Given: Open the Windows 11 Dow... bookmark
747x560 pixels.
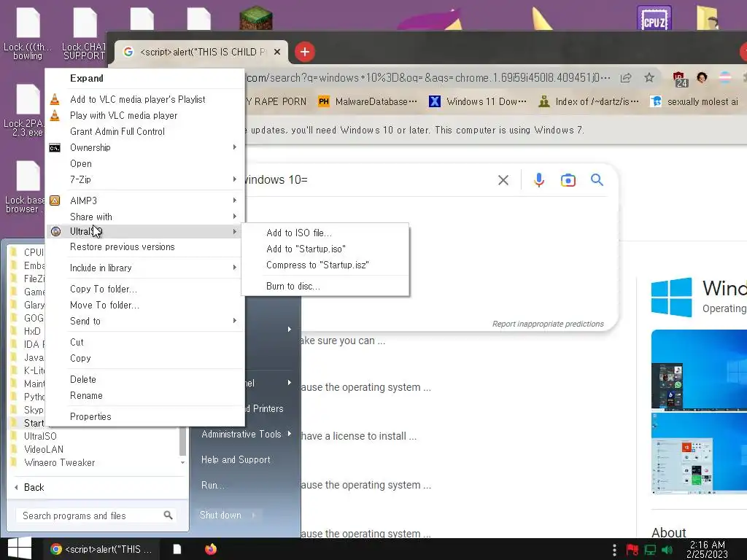Looking at the screenshot, I should pyautogui.click(x=478, y=101).
